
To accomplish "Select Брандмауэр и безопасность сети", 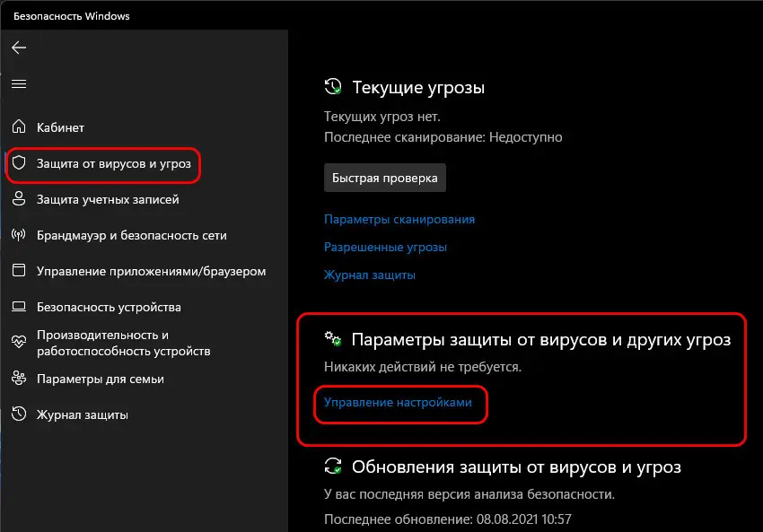I will pyautogui.click(x=131, y=236).
